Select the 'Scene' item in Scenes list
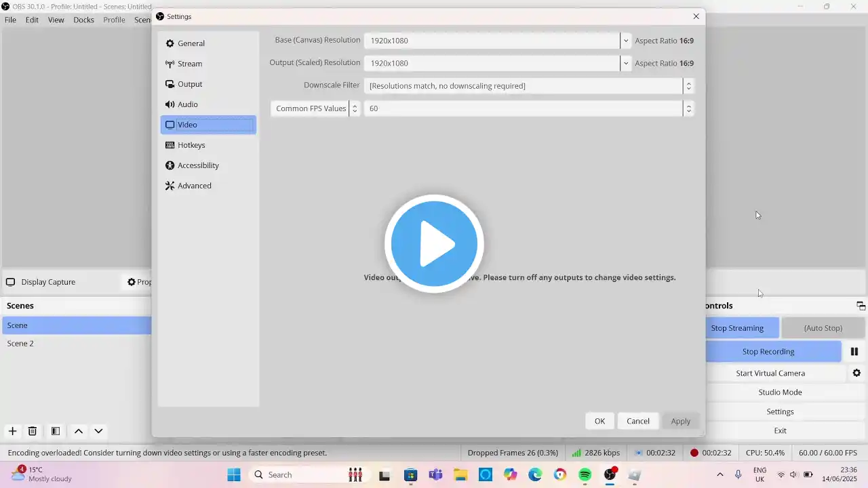 77,325
